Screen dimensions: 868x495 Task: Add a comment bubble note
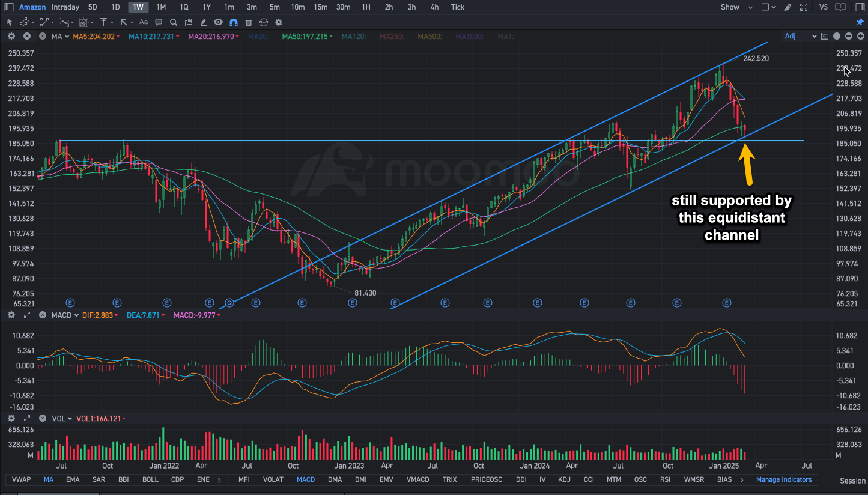point(159,22)
